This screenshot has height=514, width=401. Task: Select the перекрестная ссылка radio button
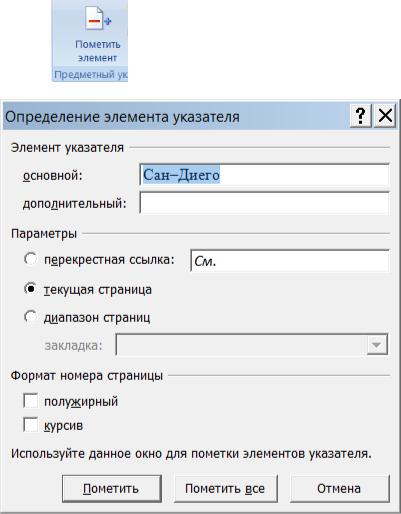(31, 259)
